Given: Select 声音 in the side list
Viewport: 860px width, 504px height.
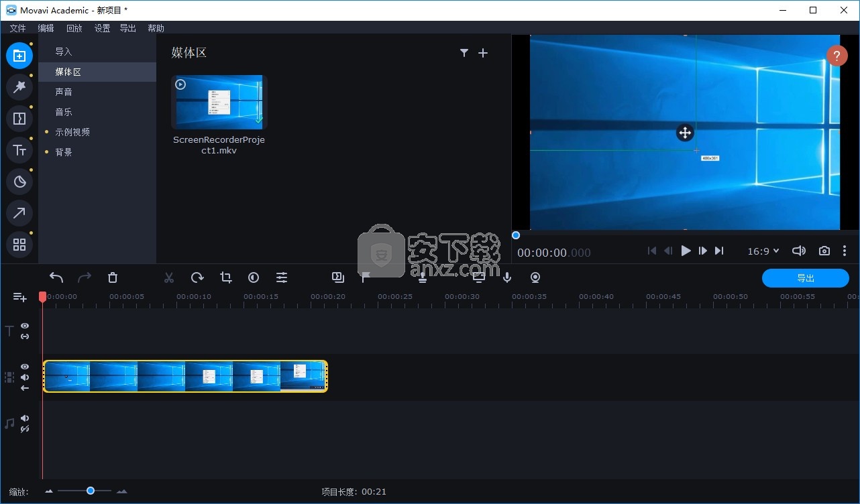Looking at the screenshot, I should click(97, 92).
